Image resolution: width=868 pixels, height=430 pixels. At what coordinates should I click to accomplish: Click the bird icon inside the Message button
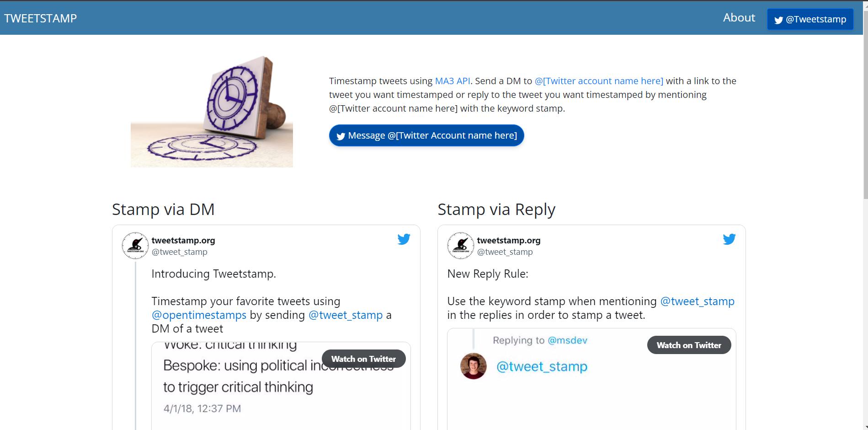click(341, 136)
